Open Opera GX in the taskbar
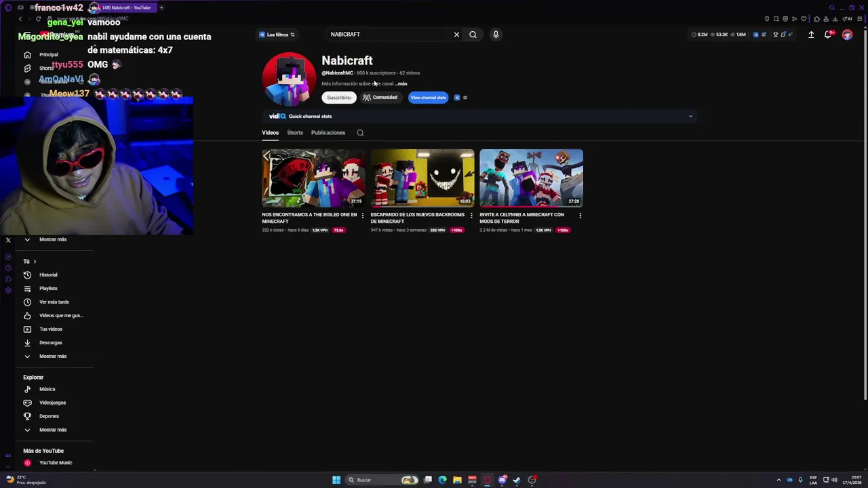Screen dimensions: 868x488 (x=487, y=480)
